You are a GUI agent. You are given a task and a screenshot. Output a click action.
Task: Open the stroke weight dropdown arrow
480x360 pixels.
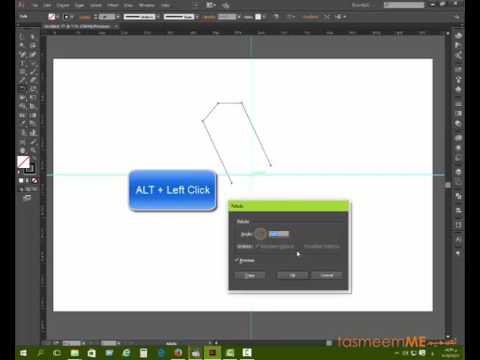[118, 17]
